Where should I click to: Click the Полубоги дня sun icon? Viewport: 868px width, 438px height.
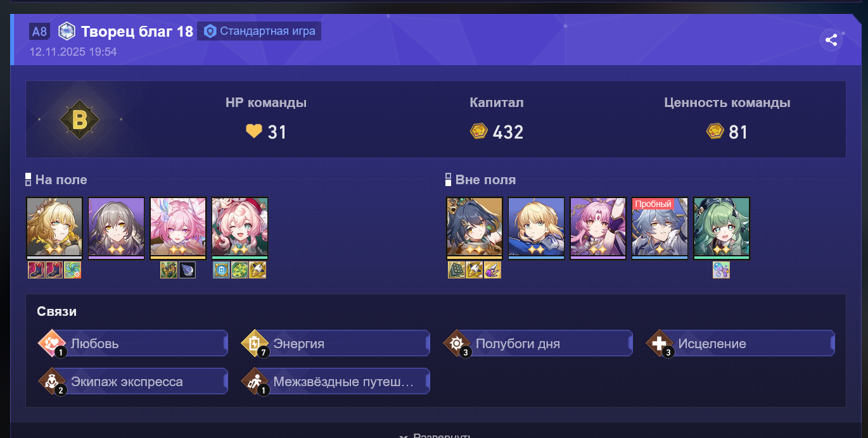tap(457, 344)
